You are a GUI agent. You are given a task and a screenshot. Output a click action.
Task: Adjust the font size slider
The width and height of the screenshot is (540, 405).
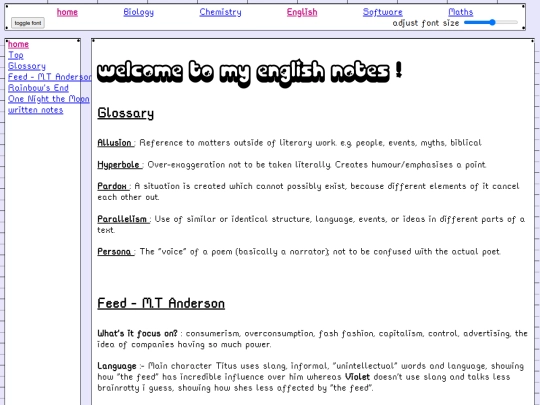[491, 22]
